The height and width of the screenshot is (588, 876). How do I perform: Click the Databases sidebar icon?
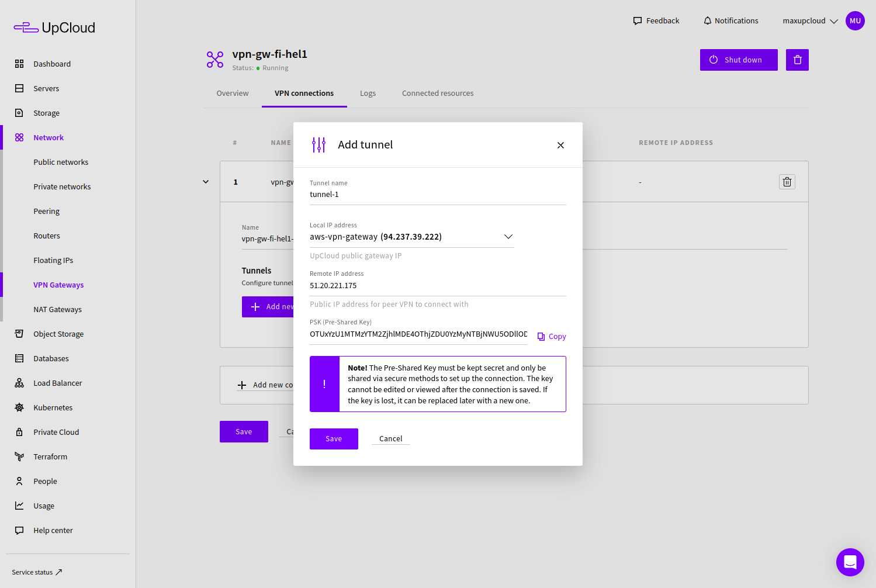[19, 358]
